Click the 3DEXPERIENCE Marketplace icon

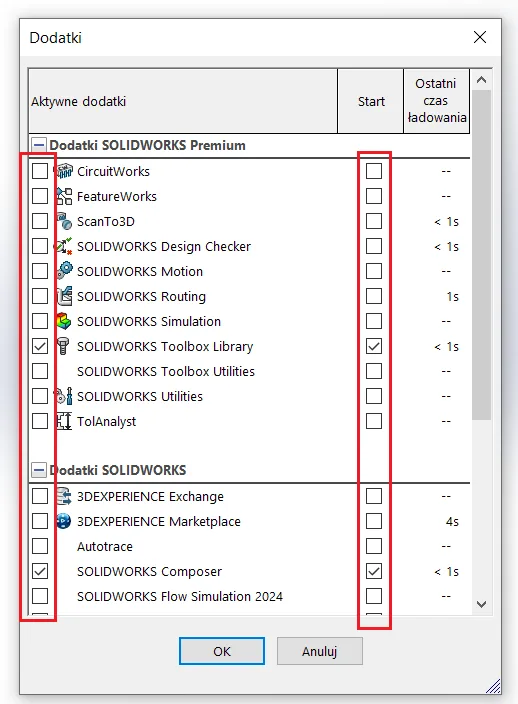click(64, 521)
